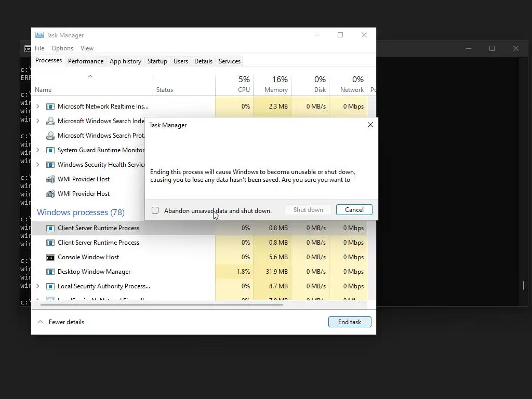The image size is (532, 399).
Task: Select the Processes tab
Action: pos(48,60)
